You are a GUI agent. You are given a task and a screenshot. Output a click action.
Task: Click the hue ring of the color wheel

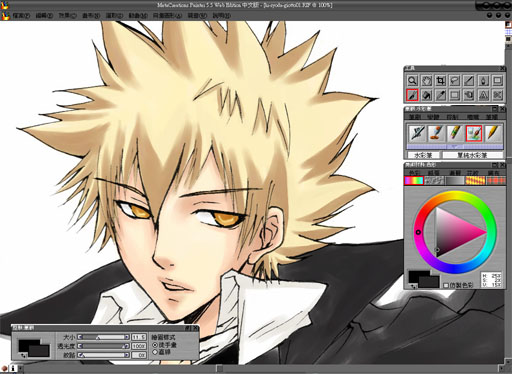click(x=455, y=196)
